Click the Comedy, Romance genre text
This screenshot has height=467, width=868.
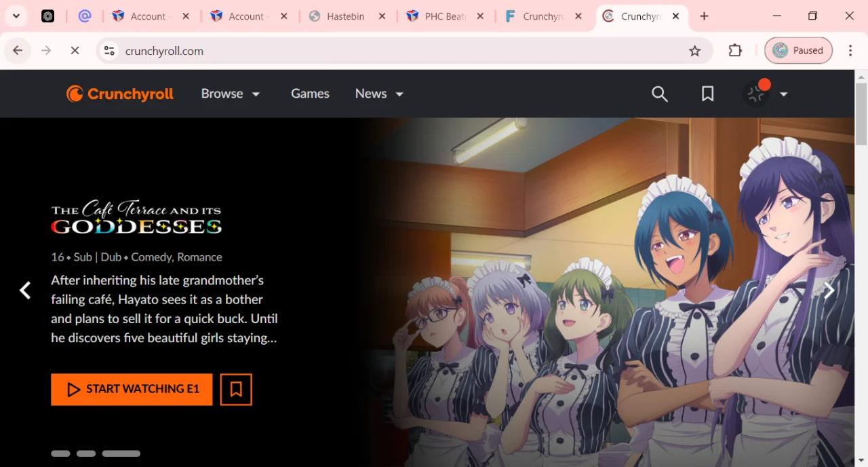[176, 257]
